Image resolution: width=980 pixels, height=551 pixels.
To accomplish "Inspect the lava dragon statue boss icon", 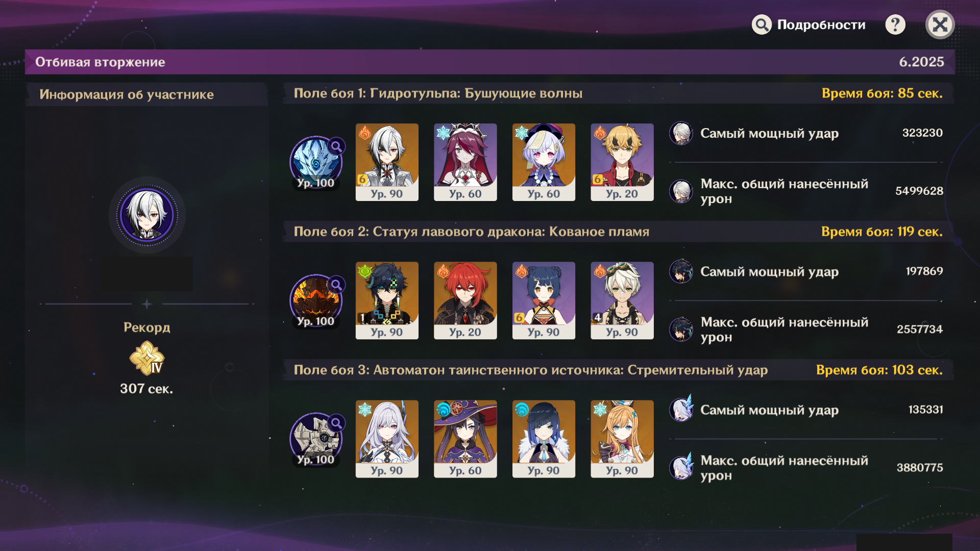I will [316, 301].
